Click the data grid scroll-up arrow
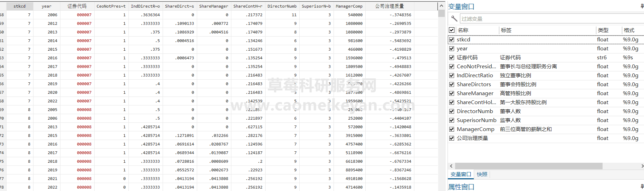The width and height of the screenshot is (644, 191). [441, 6]
